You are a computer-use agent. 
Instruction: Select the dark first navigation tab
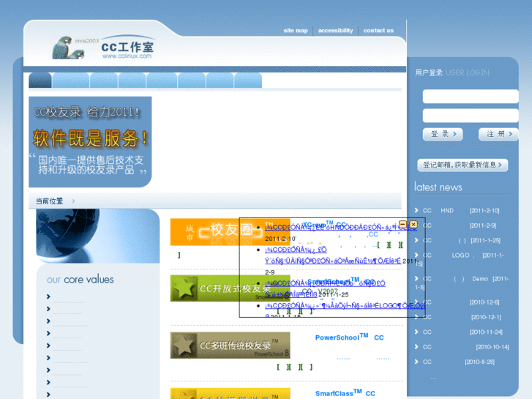tap(40, 81)
